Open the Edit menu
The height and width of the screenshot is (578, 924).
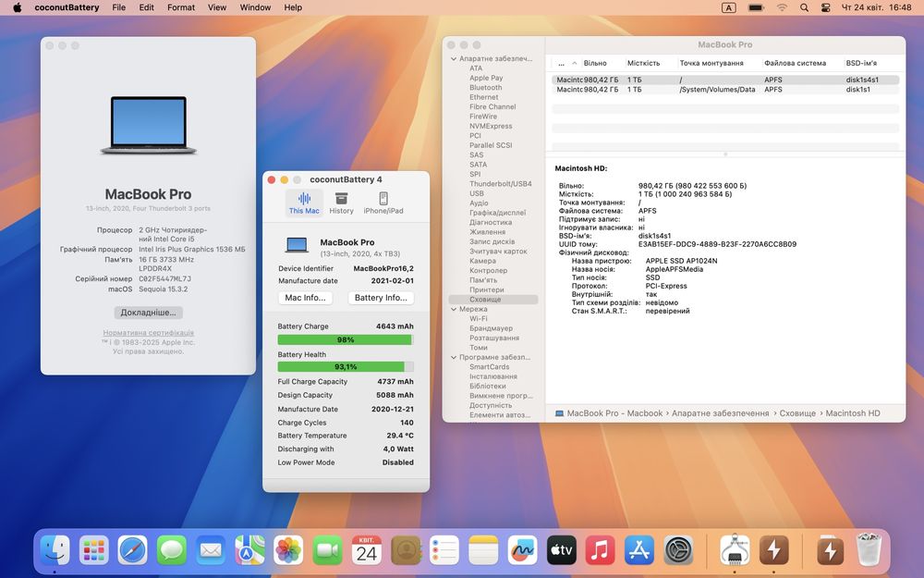pyautogui.click(x=146, y=7)
